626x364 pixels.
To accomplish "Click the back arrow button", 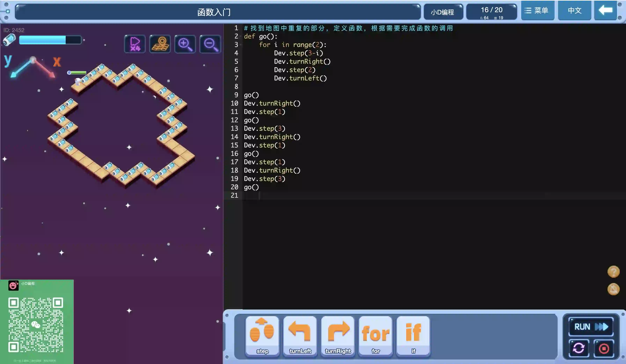I will (605, 10).
